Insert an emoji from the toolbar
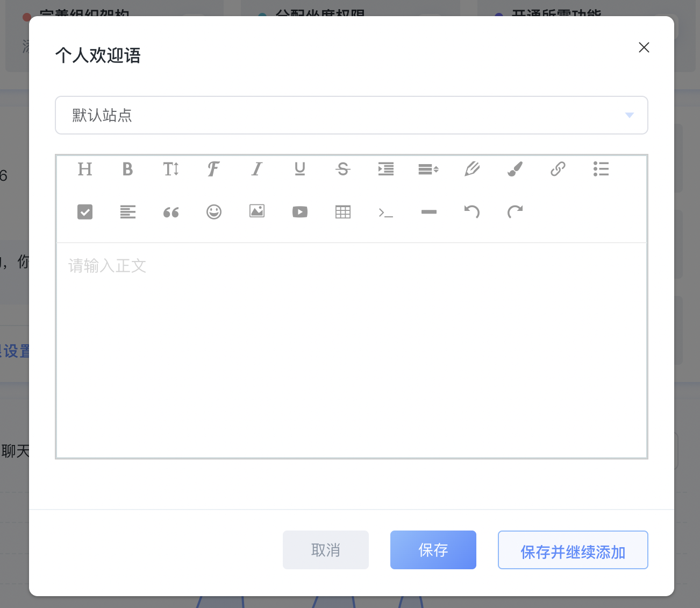The height and width of the screenshot is (608, 700). coord(214,212)
